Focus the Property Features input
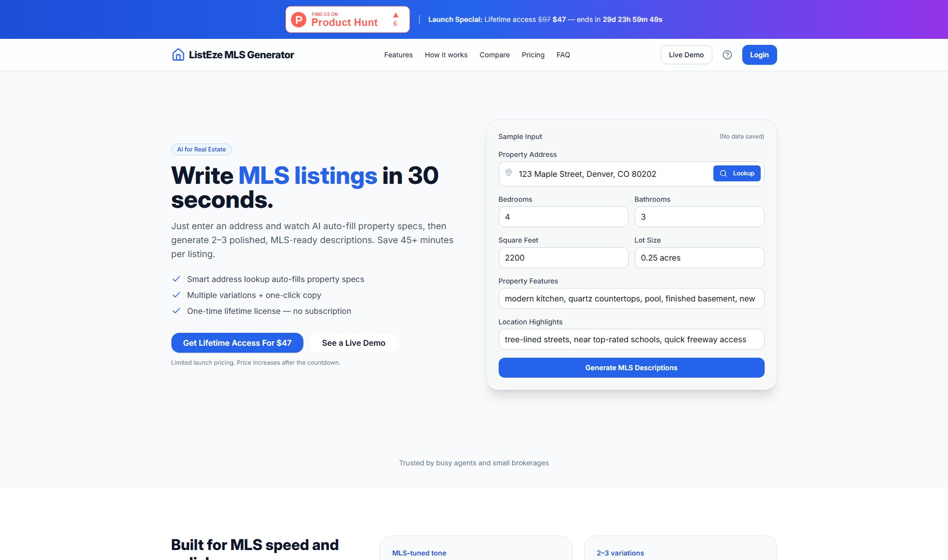 tap(631, 298)
